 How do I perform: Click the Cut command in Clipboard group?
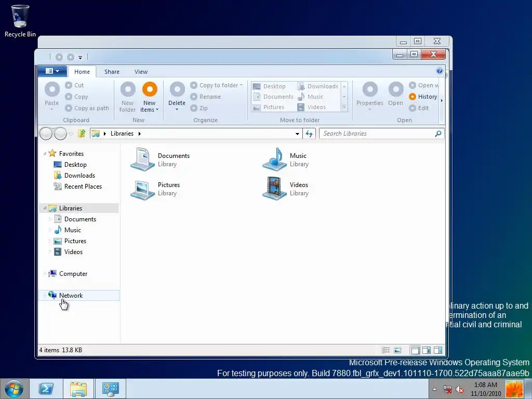[74, 85]
